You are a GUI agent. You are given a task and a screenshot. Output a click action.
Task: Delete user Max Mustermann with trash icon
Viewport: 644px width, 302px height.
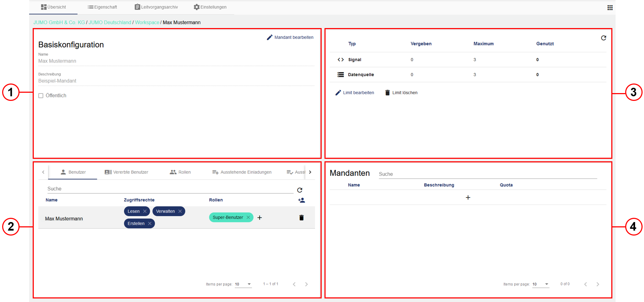click(x=301, y=218)
